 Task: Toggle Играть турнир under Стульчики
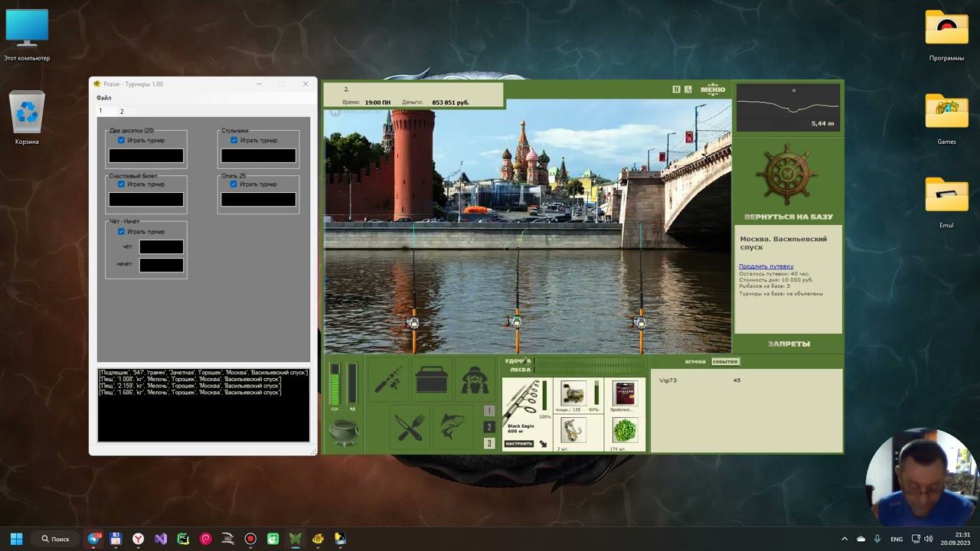point(234,141)
